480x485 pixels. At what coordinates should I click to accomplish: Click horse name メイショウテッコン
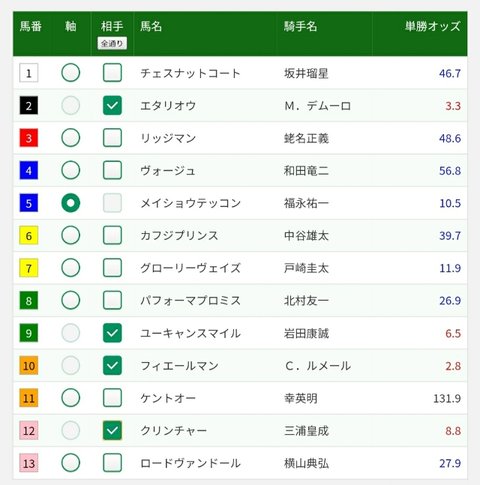190,203
